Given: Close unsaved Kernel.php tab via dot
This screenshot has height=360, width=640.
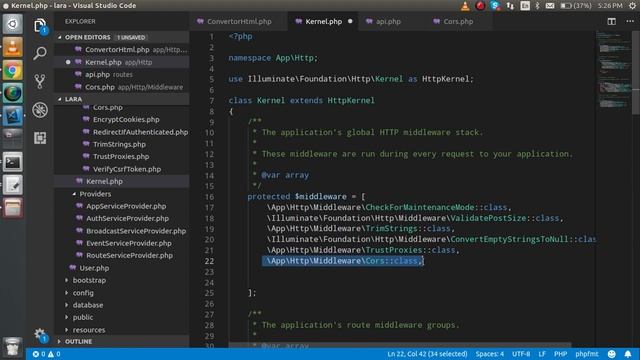Looking at the screenshot, I should point(350,21).
